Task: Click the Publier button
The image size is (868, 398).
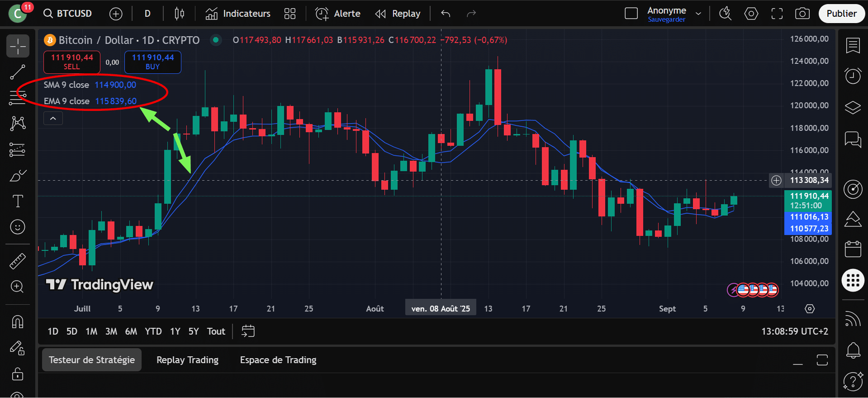Action: coord(841,14)
